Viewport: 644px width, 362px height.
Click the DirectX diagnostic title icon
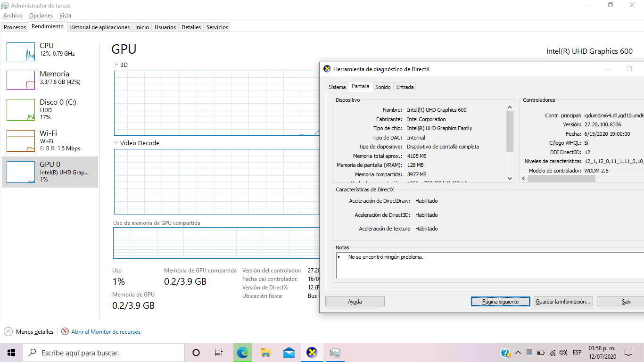point(327,69)
